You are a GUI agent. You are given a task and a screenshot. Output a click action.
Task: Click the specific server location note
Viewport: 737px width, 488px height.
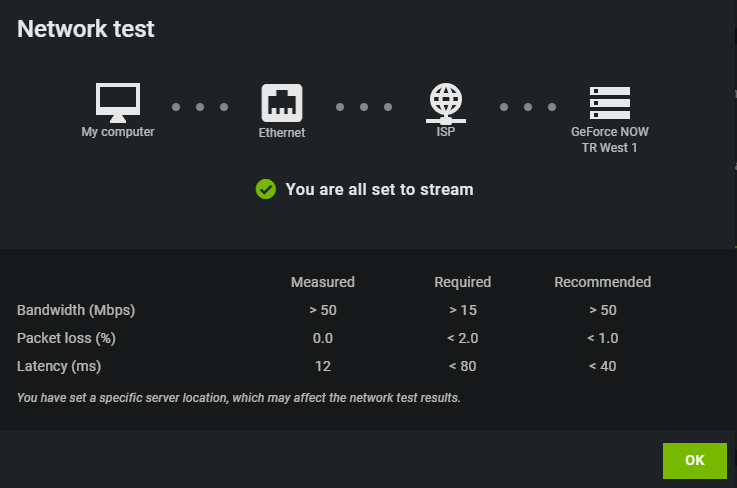click(x=239, y=398)
